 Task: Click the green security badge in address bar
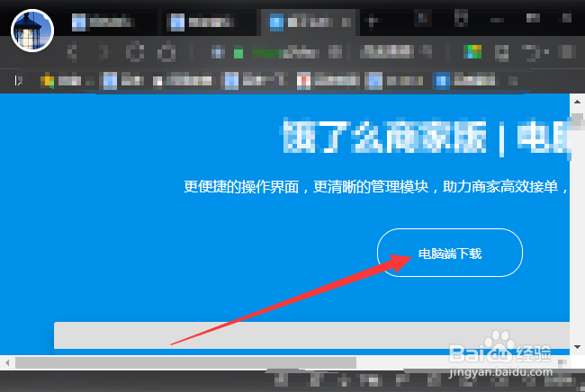(x=238, y=53)
